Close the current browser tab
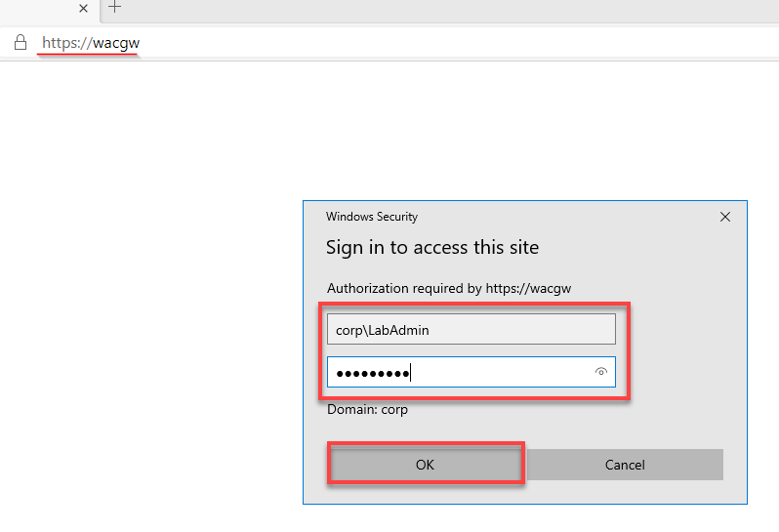The image size is (779, 532). point(84,8)
